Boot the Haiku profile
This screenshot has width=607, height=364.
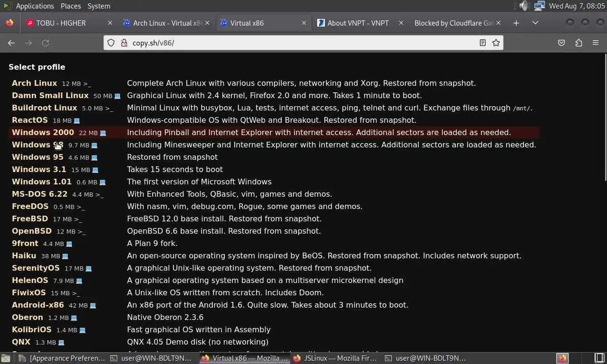pos(24,255)
